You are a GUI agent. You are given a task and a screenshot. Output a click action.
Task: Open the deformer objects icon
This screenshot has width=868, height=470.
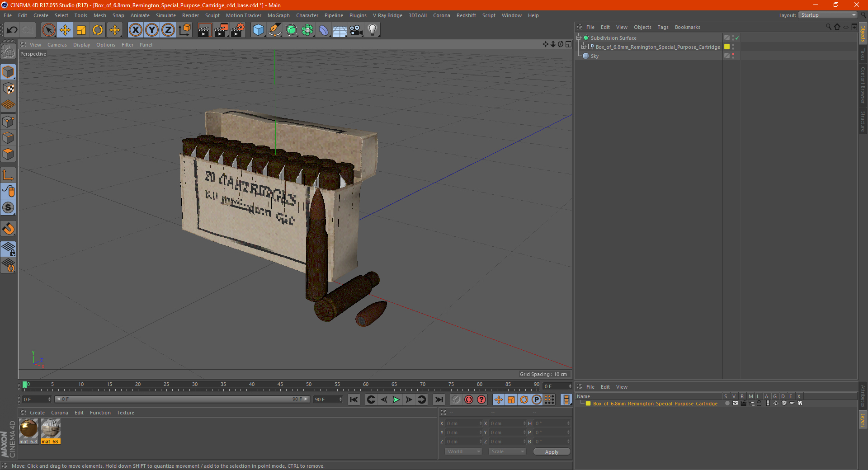pos(324,30)
